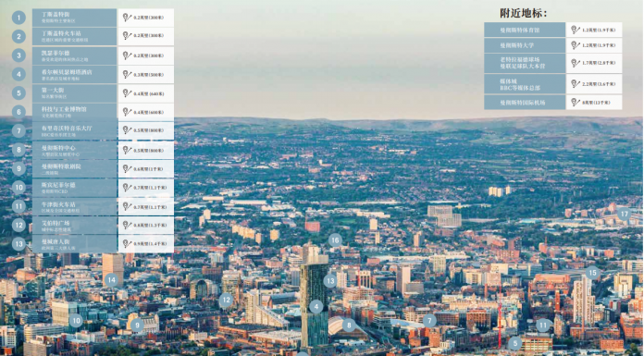The image size is (644, 356).
Task: Click the pin icon next to 老特拉福德球场
Action: [576, 63]
